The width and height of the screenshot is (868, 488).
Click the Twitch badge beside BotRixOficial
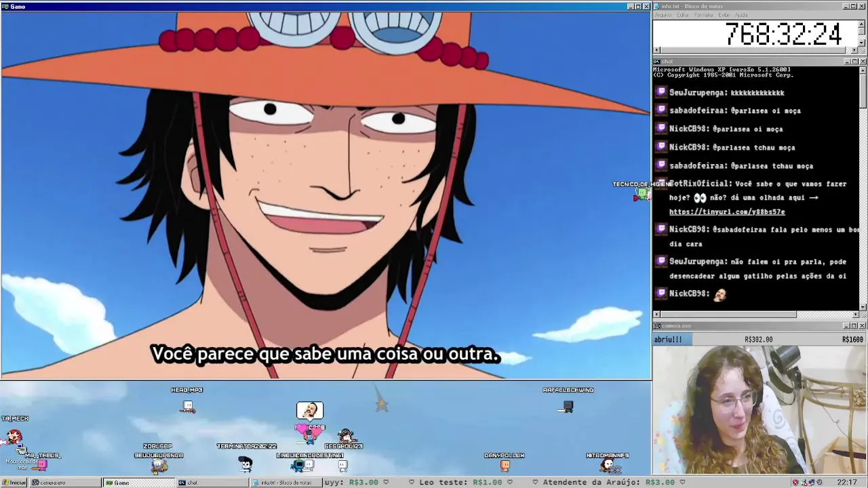661,184
